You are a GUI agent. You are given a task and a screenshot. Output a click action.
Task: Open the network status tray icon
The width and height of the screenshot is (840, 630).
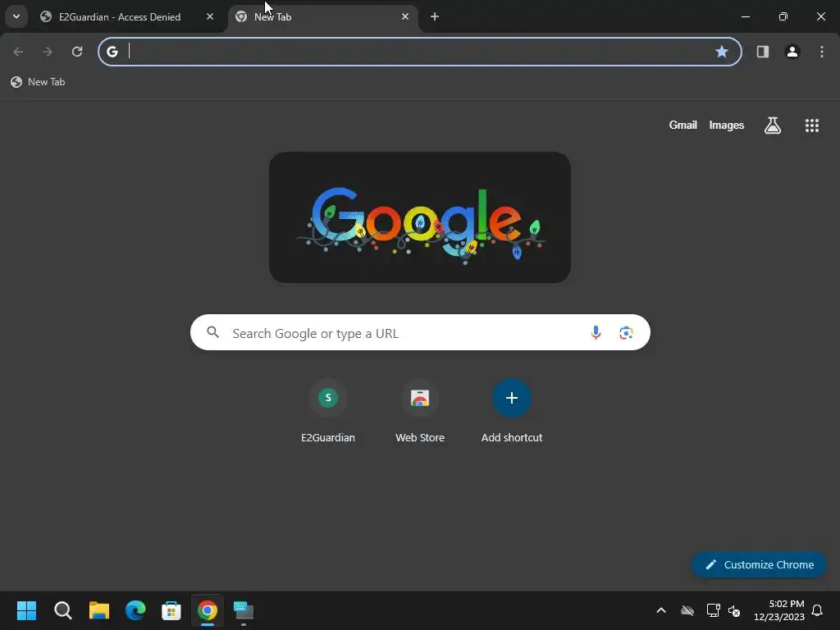pyautogui.click(x=713, y=610)
